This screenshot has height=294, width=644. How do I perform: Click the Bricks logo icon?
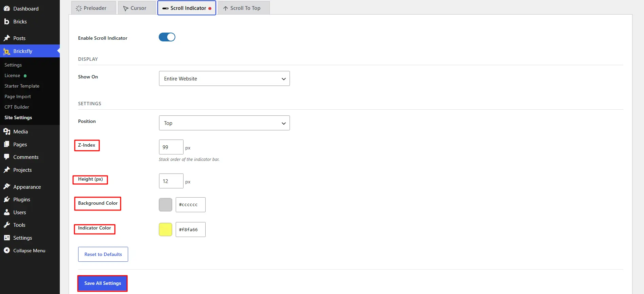point(7,21)
